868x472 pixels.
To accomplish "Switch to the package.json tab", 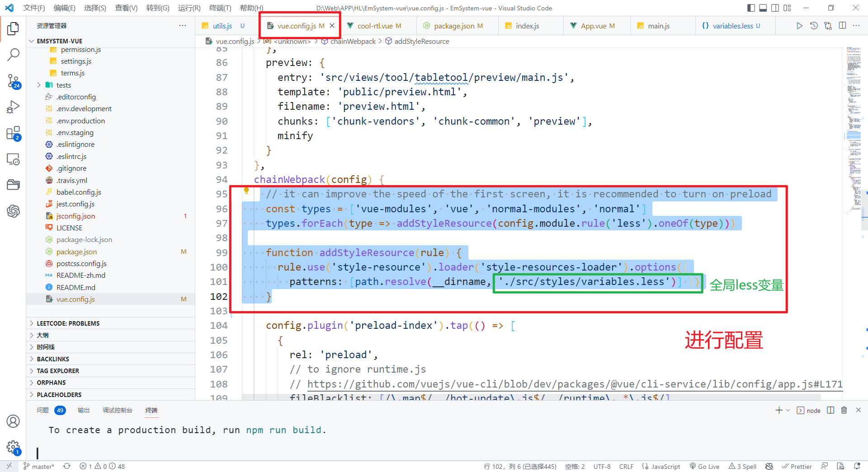I will point(454,26).
